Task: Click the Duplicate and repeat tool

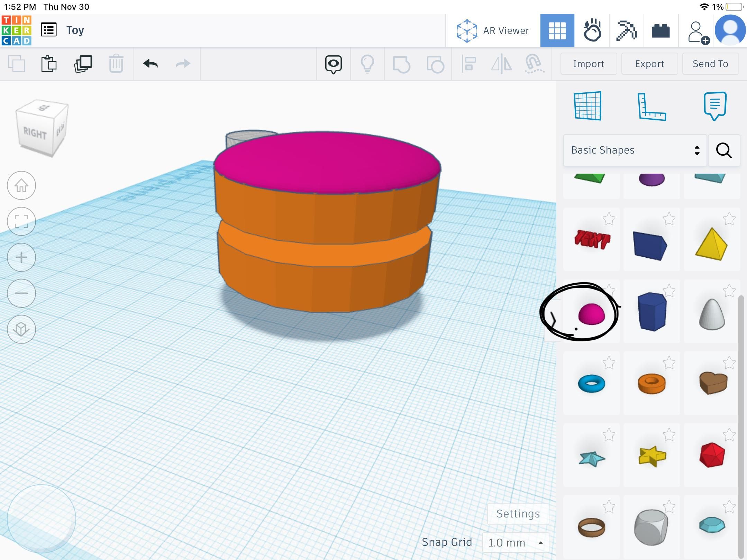Action: [83, 64]
